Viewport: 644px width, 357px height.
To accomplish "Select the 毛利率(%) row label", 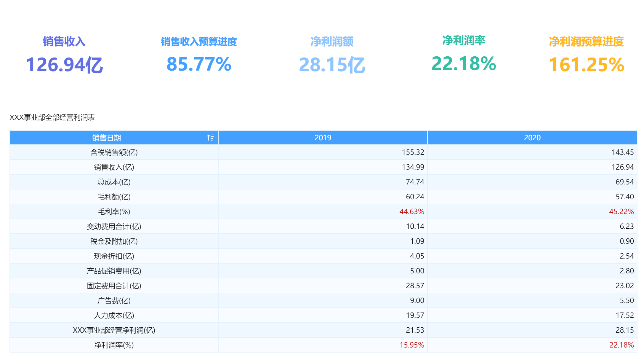I will (x=114, y=212).
